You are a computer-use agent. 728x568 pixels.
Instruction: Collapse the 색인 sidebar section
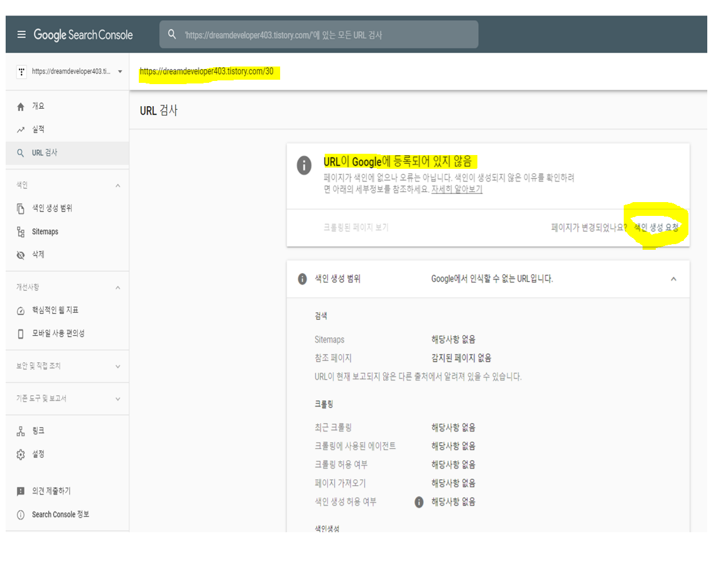(118, 186)
